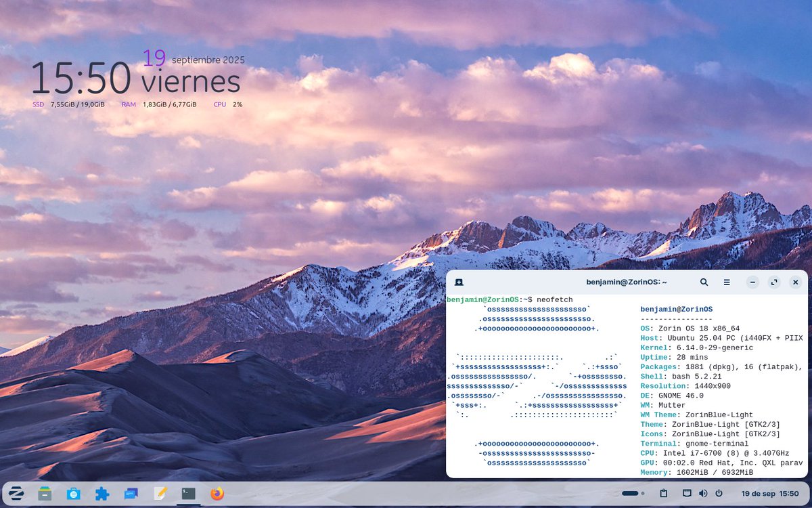This screenshot has height=508, width=812.
Task: Click the 'WM Theme: ZorinBlue-Light' line
Action: coord(697,415)
